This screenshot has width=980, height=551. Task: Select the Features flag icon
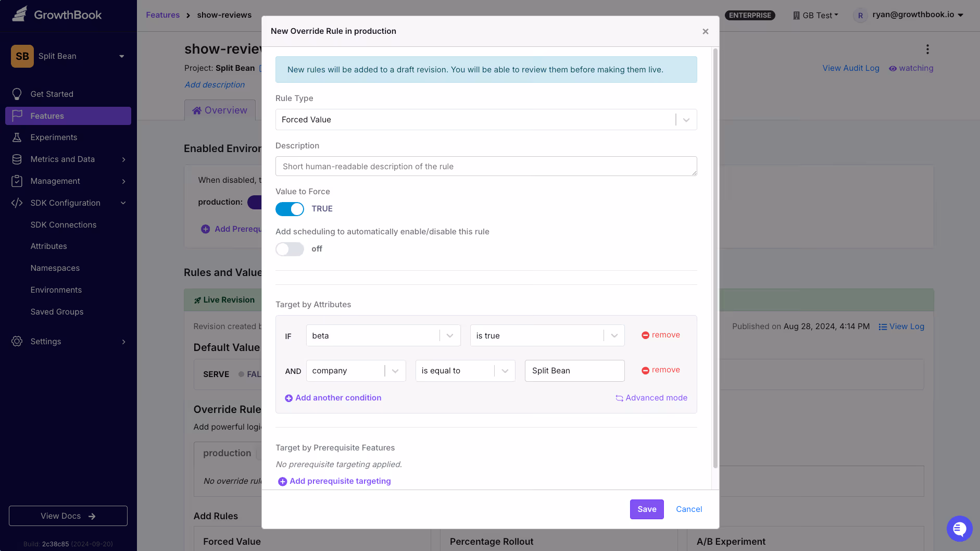[17, 116]
